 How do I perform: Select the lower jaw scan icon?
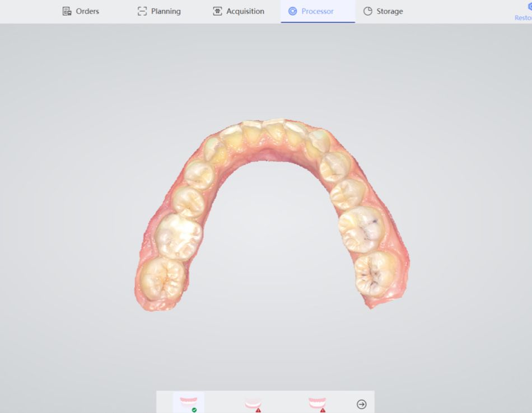pyautogui.click(x=253, y=404)
